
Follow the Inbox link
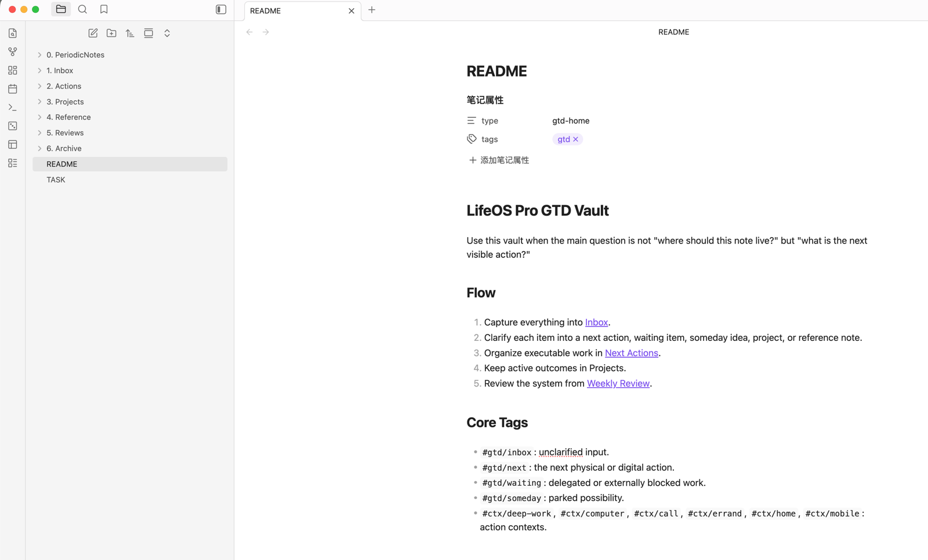596,322
